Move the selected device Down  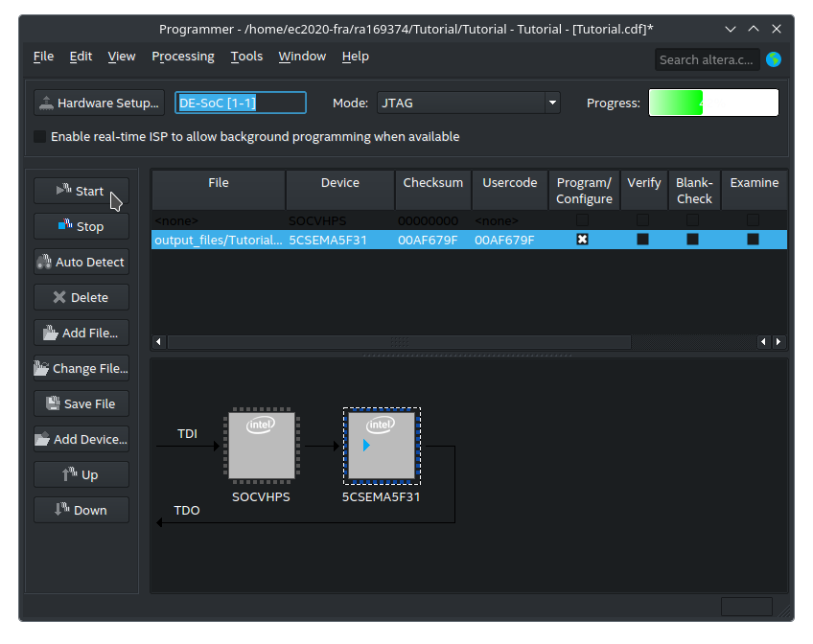[81, 511]
